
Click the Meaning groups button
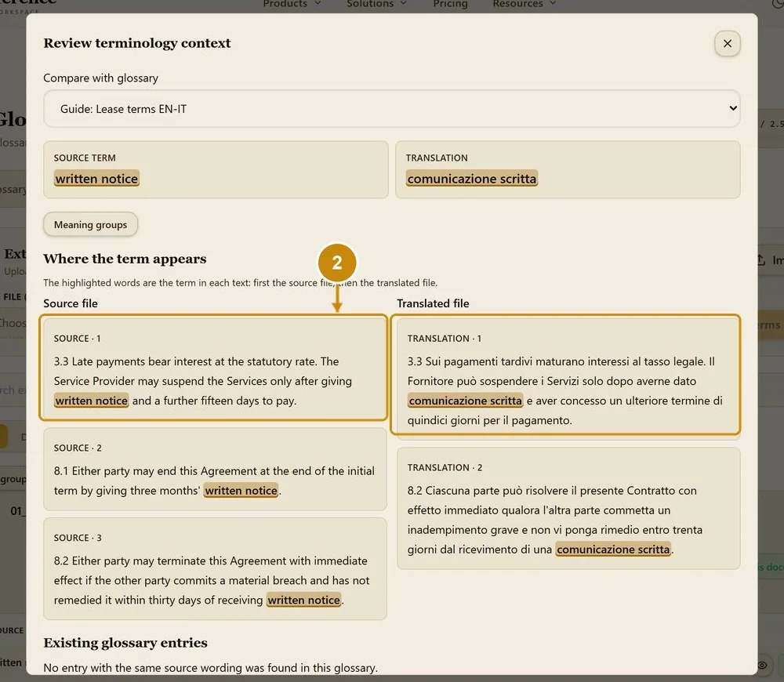(x=90, y=224)
